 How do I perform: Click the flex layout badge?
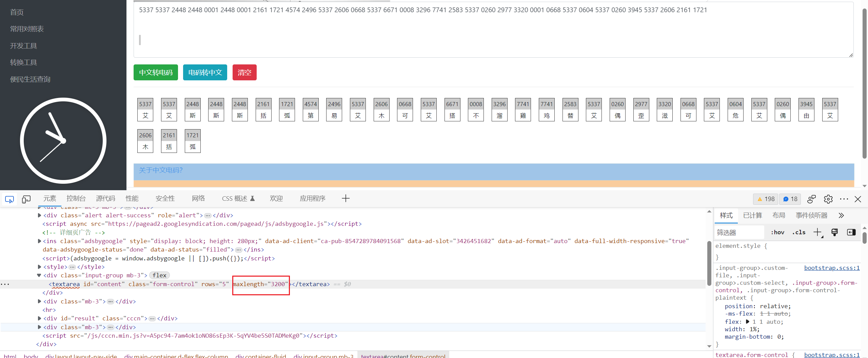pos(160,275)
